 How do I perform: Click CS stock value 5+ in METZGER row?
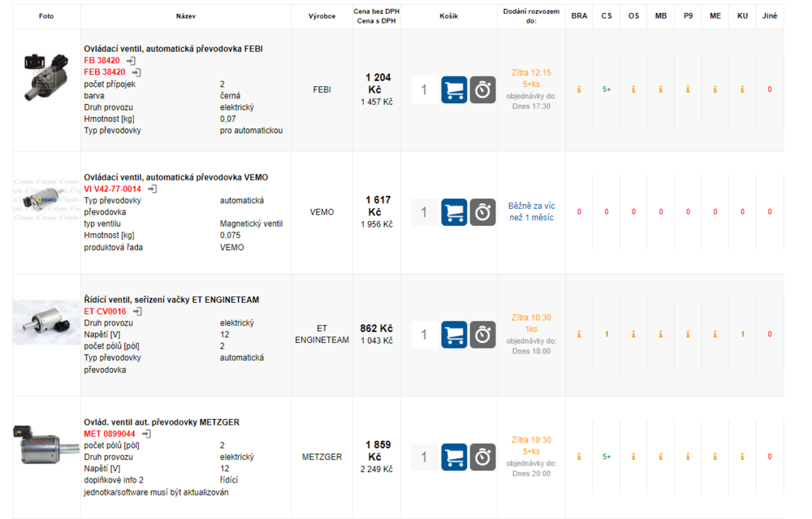pos(607,456)
